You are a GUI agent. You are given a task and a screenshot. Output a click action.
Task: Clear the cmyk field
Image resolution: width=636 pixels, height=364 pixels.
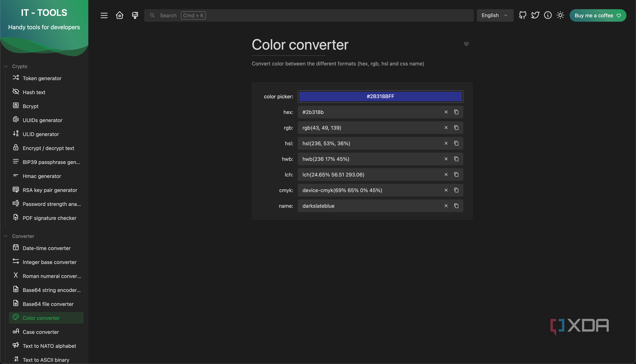point(446,190)
